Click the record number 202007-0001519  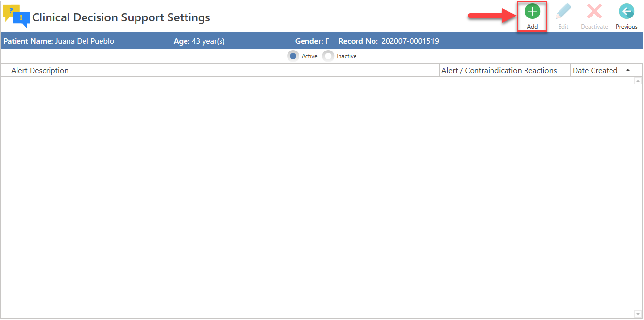pos(410,41)
